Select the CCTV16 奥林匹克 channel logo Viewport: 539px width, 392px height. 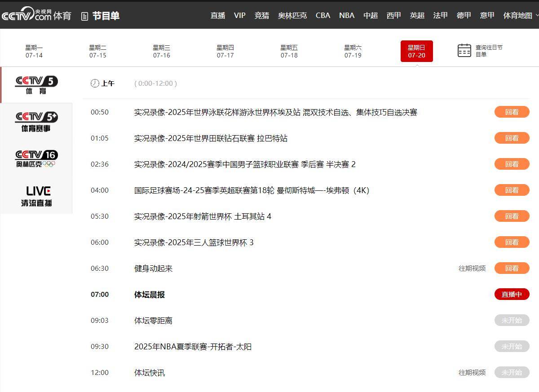point(36,159)
